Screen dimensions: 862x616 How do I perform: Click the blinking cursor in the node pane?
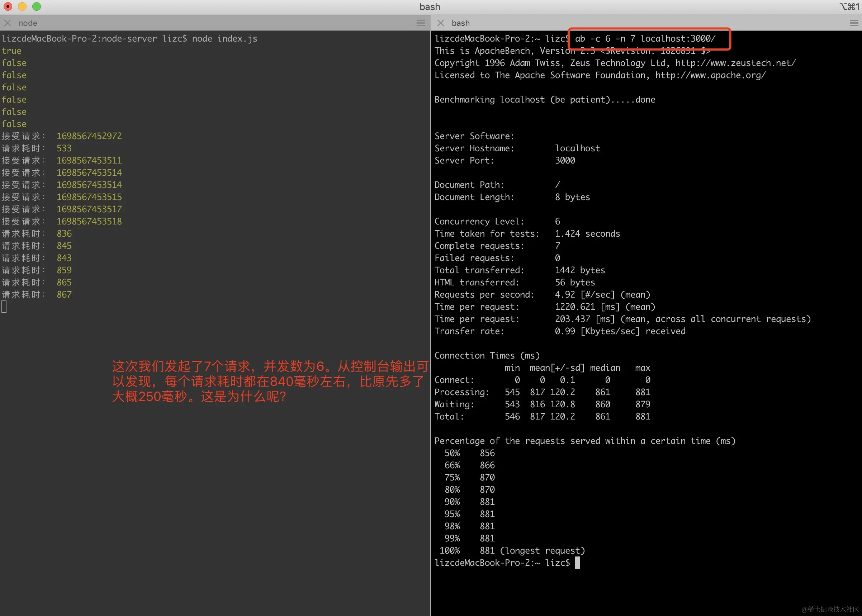[4, 306]
